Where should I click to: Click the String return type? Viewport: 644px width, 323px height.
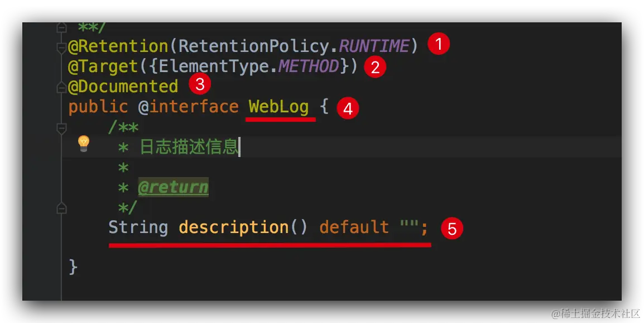(x=138, y=227)
